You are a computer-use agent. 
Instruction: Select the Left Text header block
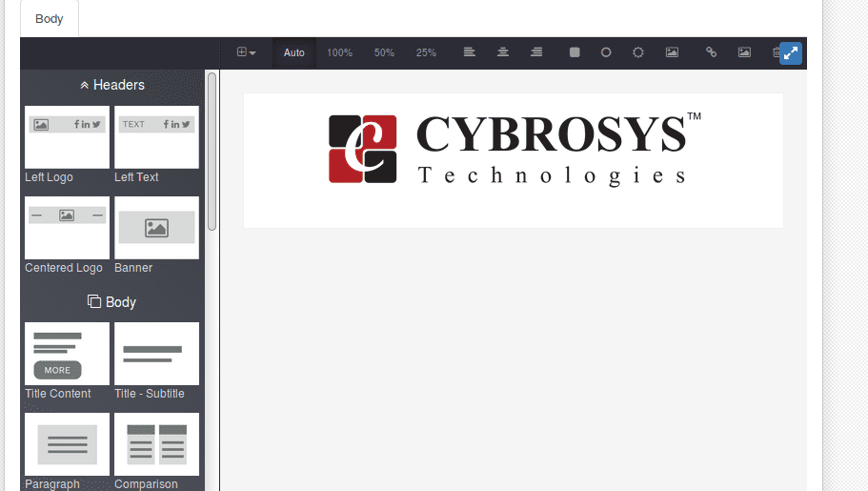coord(156,137)
